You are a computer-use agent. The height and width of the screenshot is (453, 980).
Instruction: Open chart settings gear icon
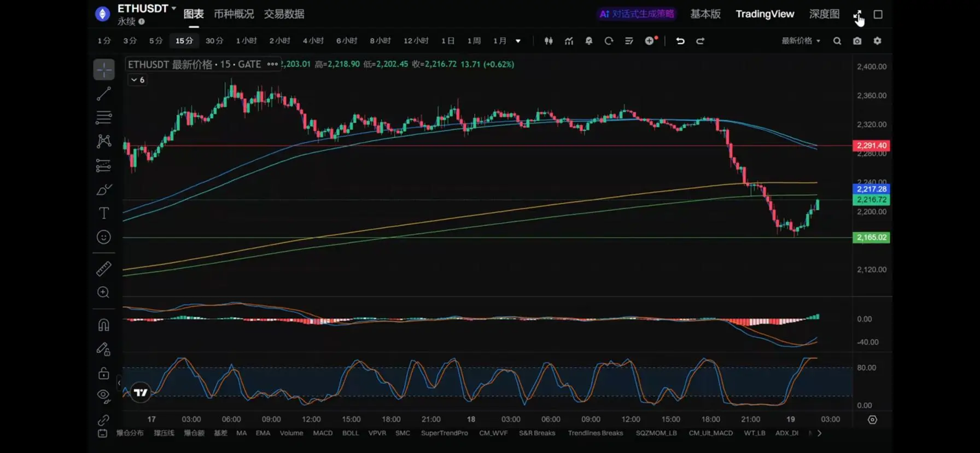pyautogui.click(x=877, y=41)
